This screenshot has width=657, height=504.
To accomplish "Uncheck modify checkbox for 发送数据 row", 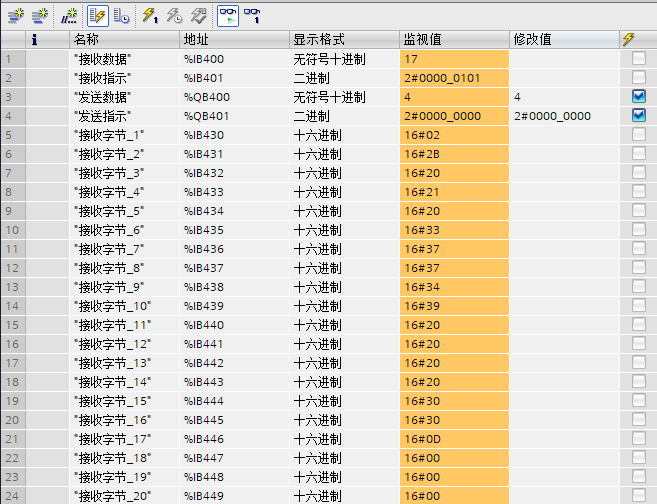I will (x=639, y=97).
